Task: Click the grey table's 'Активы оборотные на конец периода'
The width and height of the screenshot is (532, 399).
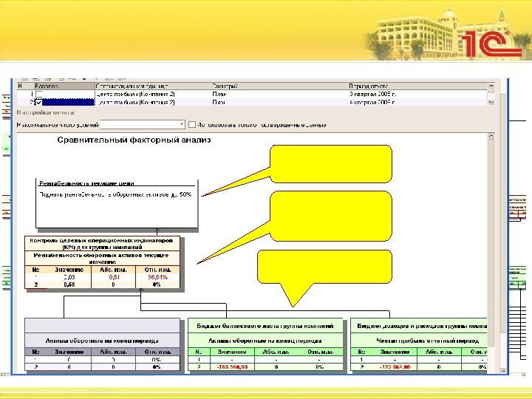Action: pyautogui.click(x=102, y=341)
